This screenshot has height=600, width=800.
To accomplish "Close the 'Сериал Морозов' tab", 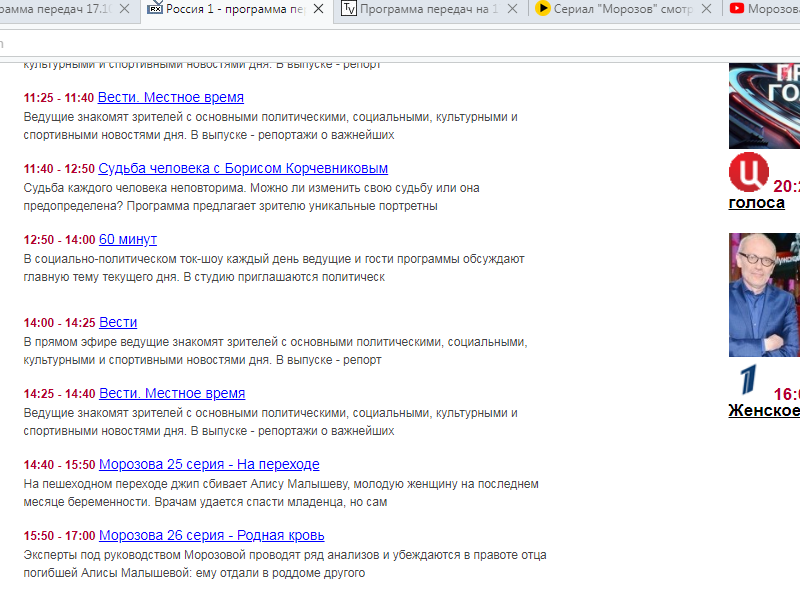I will pyautogui.click(x=707, y=9).
